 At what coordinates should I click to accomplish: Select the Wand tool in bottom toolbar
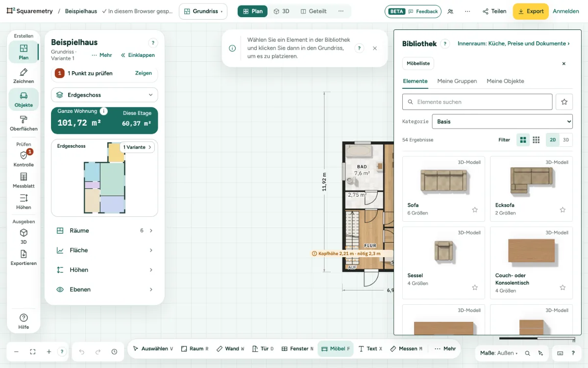point(230,349)
